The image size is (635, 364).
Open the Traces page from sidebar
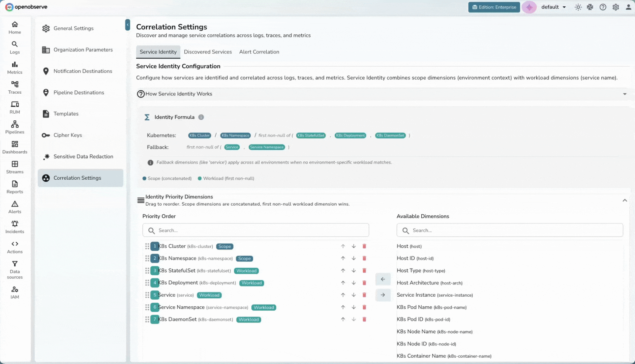[14, 87]
